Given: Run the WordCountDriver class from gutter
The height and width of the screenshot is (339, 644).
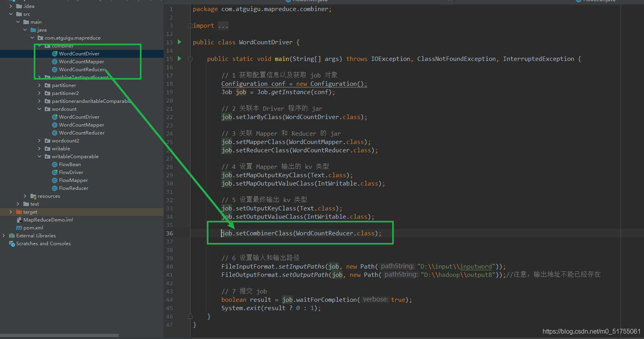Looking at the screenshot, I should pos(179,42).
